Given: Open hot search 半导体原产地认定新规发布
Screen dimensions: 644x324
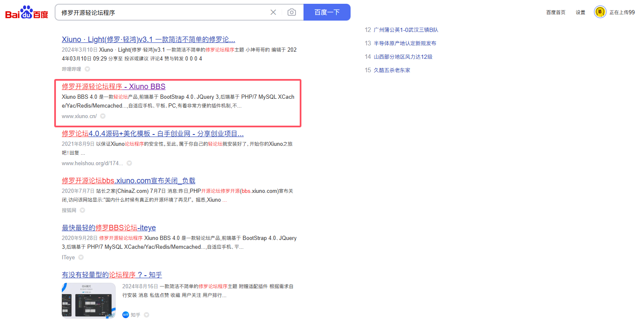Looking at the screenshot, I should [405, 43].
